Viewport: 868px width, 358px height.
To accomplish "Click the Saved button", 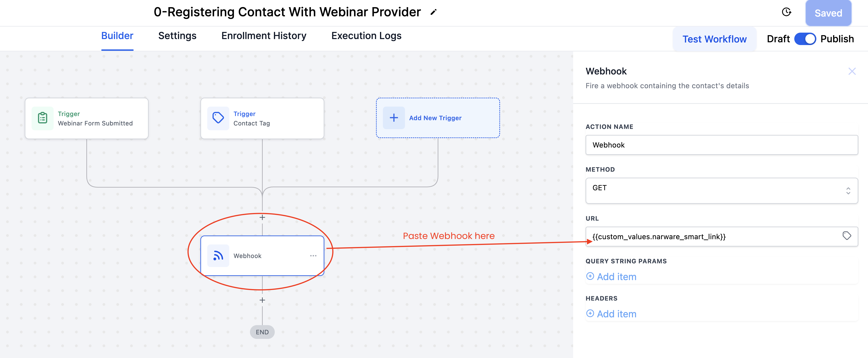I will point(828,13).
